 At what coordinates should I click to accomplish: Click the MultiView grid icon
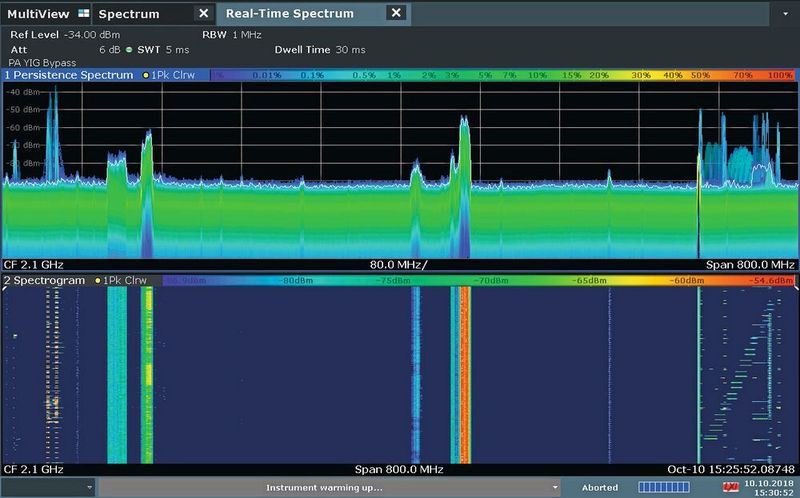pyautogui.click(x=84, y=14)
